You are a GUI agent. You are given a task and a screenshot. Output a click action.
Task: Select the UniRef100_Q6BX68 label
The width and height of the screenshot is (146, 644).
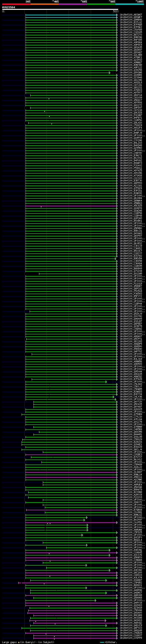(131, 595)
